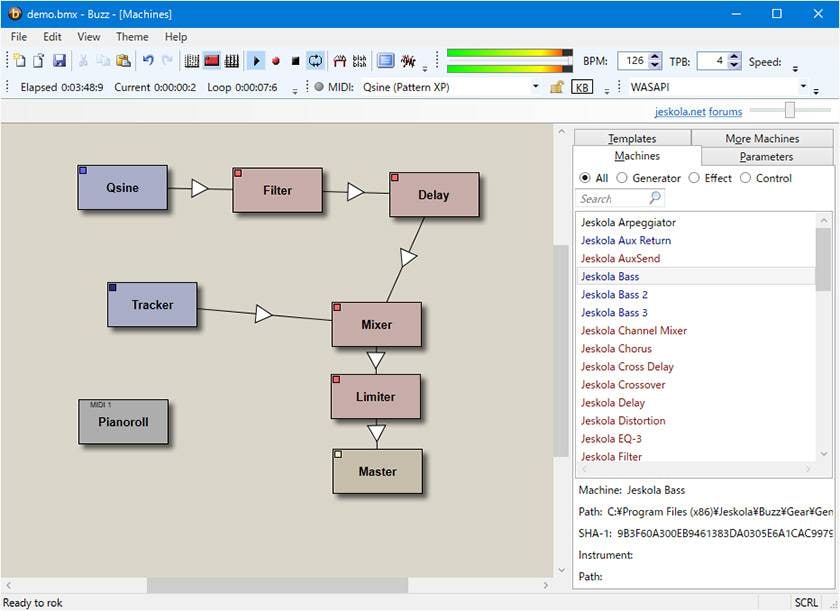The image size is (840, 611).
Task: Open the Help menu
Action: tap(176, 37)
